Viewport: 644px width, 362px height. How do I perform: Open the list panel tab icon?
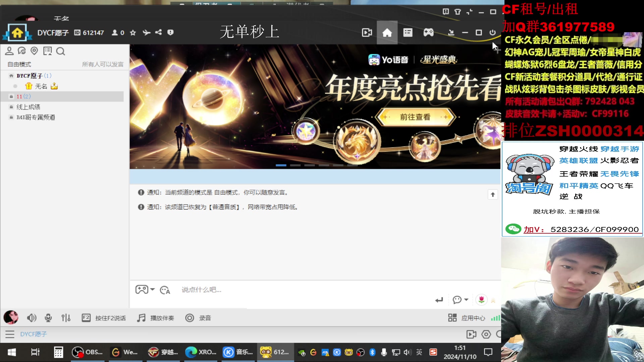point(408,33)
